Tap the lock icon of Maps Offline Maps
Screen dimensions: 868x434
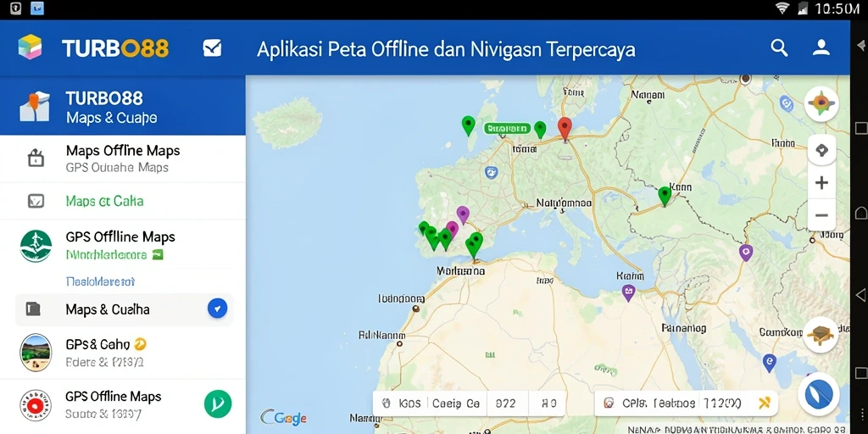pyautogui.click(x=36, y=159)
